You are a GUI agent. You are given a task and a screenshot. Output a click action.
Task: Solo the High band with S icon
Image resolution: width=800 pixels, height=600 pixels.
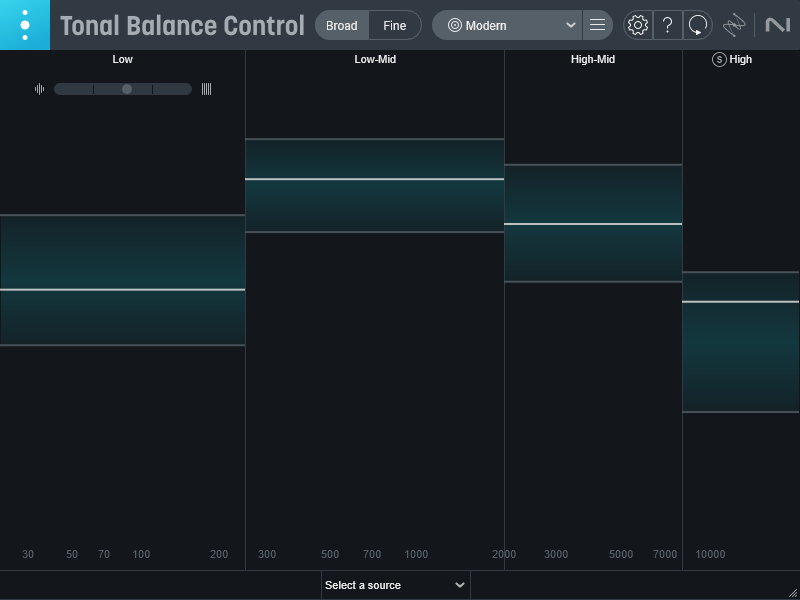719,60
